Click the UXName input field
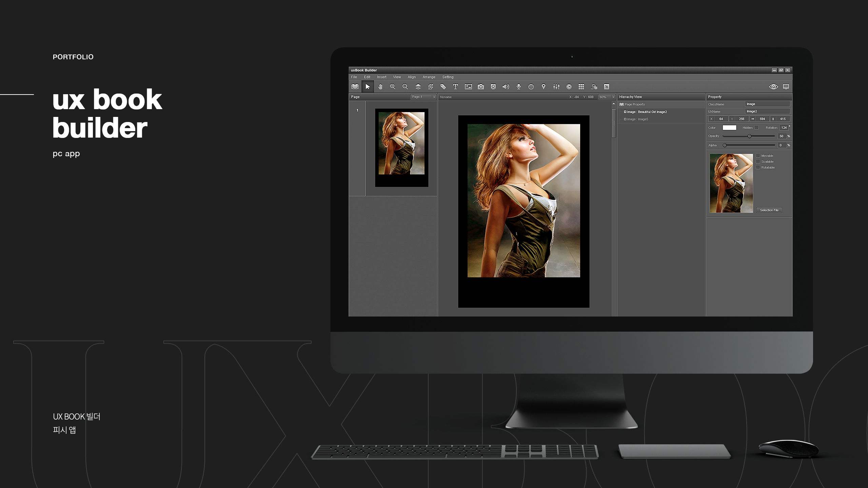This screenshot has width=868, height=488. pos(768,111)
